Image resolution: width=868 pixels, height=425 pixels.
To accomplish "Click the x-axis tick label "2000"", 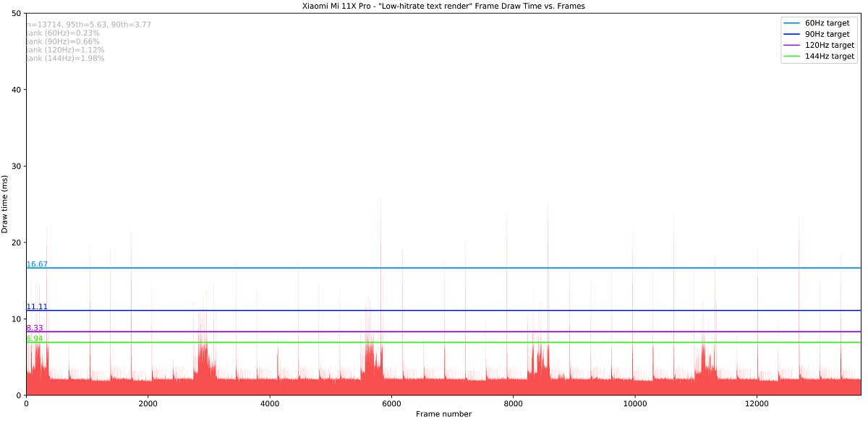I will click(148, 403).
